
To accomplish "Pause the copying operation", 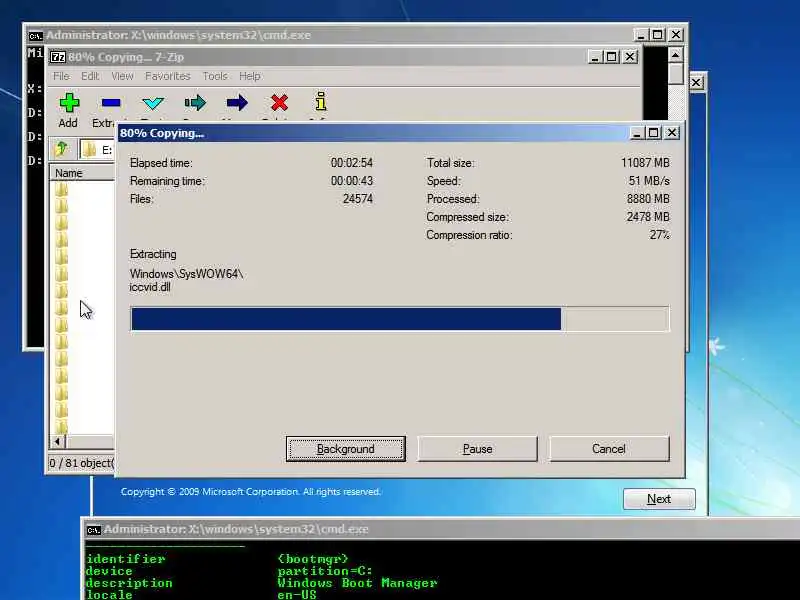I will pos(477,449).
